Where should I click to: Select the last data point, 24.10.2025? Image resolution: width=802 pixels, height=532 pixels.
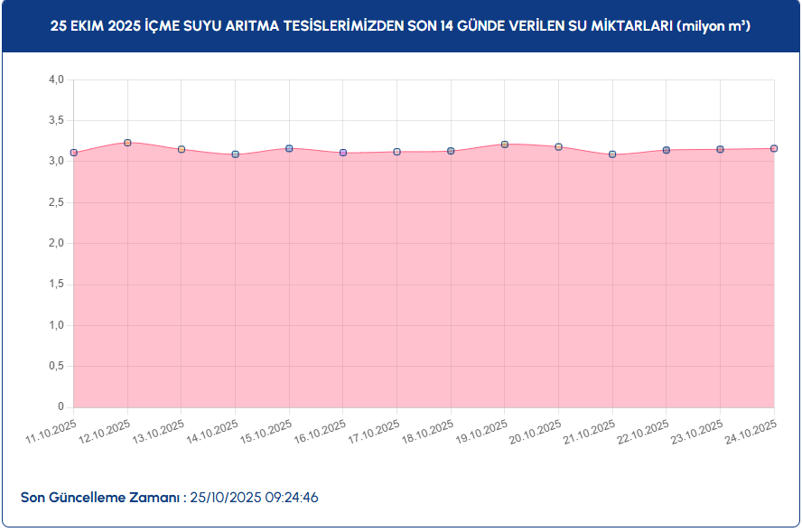point(774,148)
